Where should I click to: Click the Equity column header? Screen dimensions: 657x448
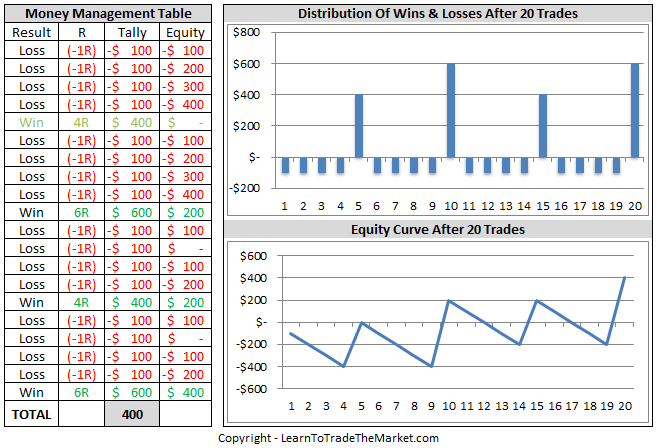[x=185, y=32]
